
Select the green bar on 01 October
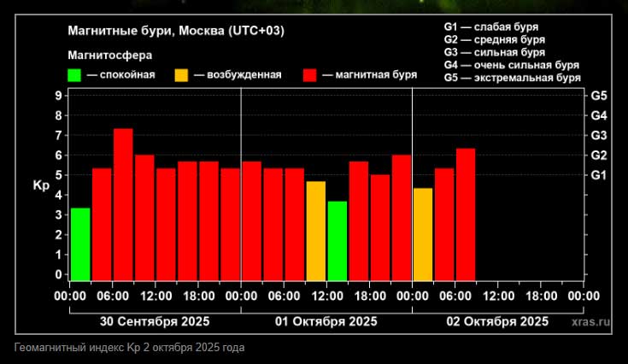pyautogui.click(x=337, y=241)
